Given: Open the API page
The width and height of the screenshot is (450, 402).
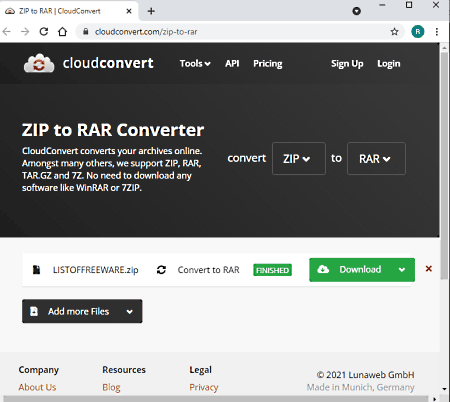Looking at the screenshot, I should pos(232,63).
